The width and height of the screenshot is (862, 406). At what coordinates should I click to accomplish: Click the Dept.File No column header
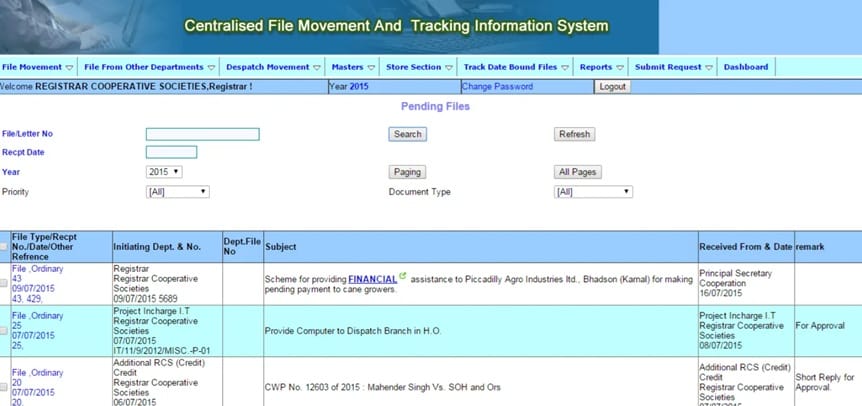click(242, 246)
